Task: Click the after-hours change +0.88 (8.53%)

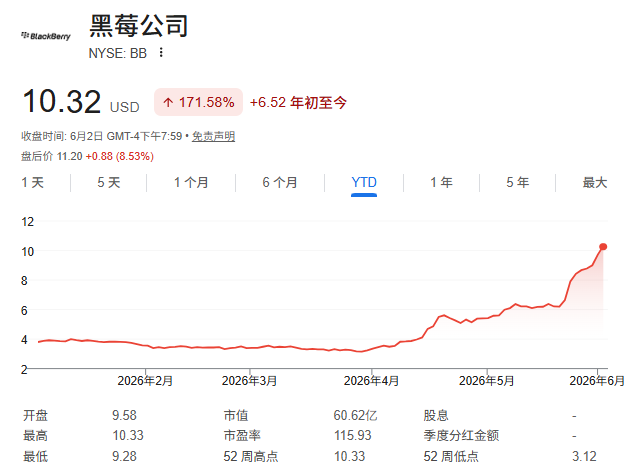Action: tap(119, 156)
